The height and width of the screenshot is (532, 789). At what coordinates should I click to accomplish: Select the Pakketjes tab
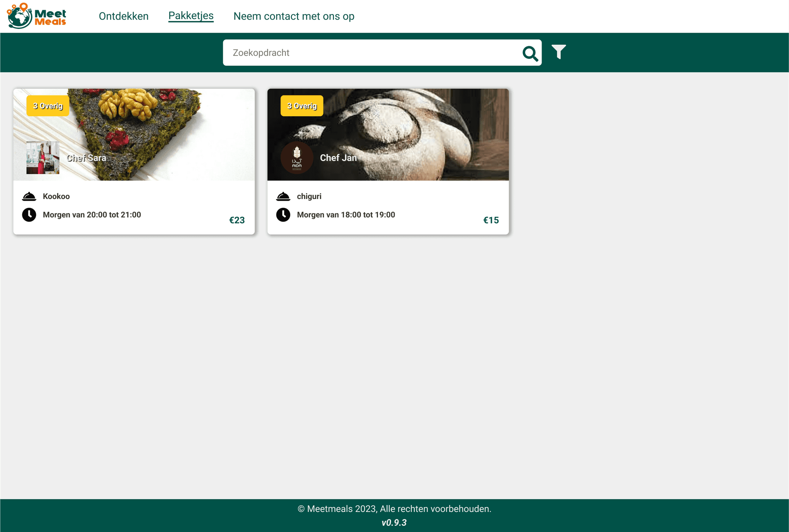(x=191, y=16)
